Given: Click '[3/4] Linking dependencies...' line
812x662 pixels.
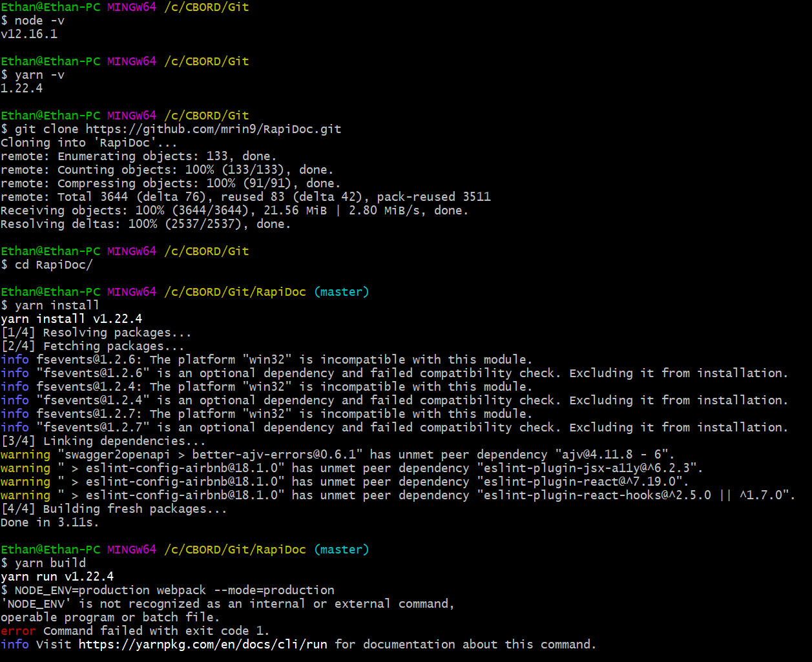Looking at the screenshot, I should [103, 441].
